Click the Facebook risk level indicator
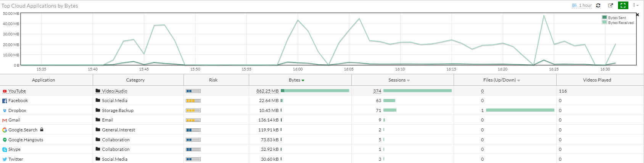Image resolution: width=644 pixels, height=163 pixels. pyautogui.click(x=193, y=101)
